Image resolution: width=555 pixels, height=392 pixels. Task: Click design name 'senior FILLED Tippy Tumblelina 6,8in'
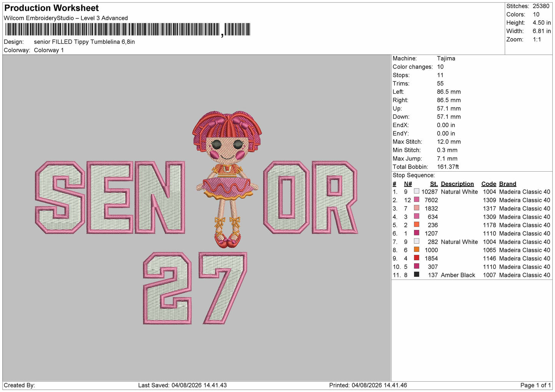(x=84, y=42)
